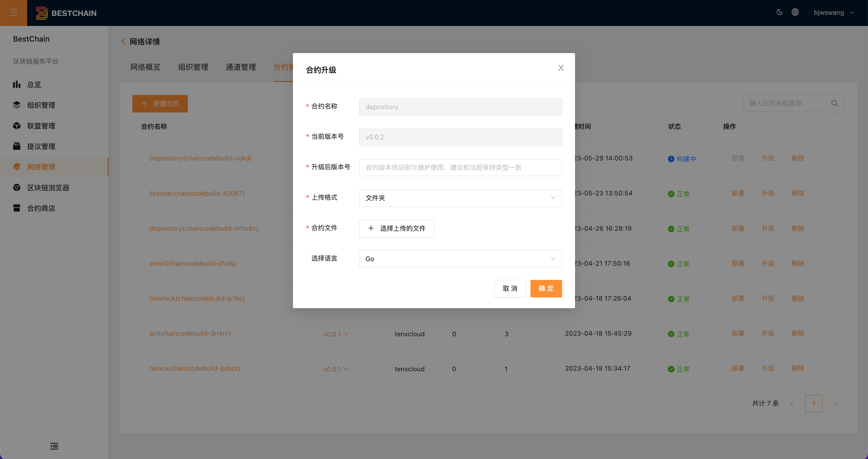Click the 合约名称 column header
This screenshot has height=459, width=868.
[x=154, y=126]
